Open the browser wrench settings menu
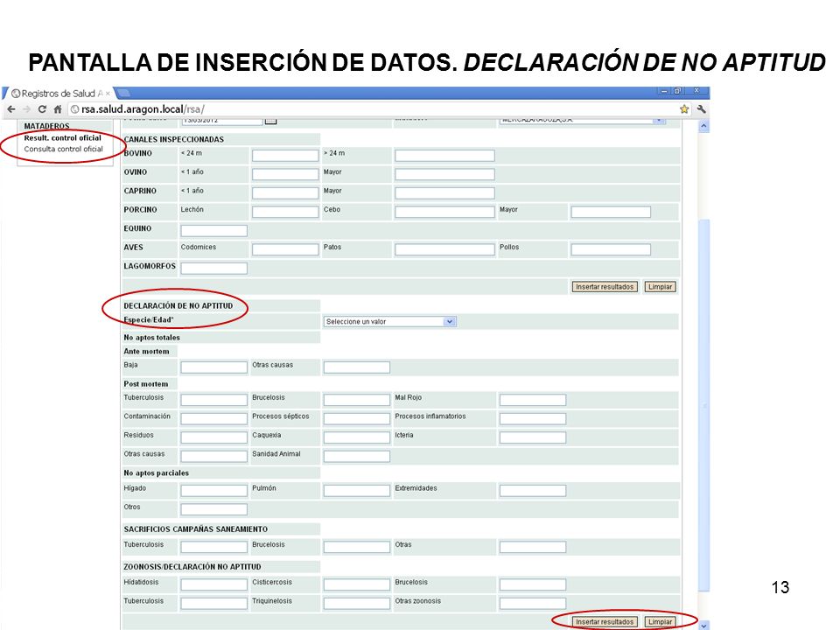This screenshot has height=630, width=840. (x=701, y=109)
